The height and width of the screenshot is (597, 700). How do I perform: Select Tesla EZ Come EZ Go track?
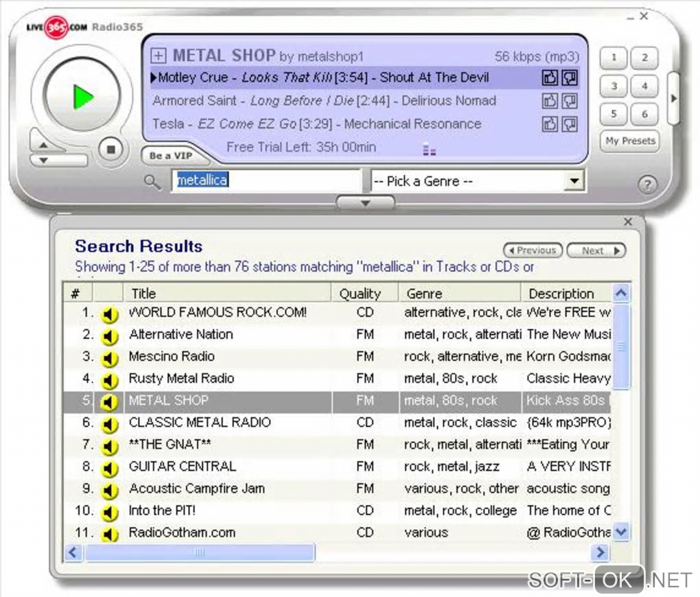[316, 124]
